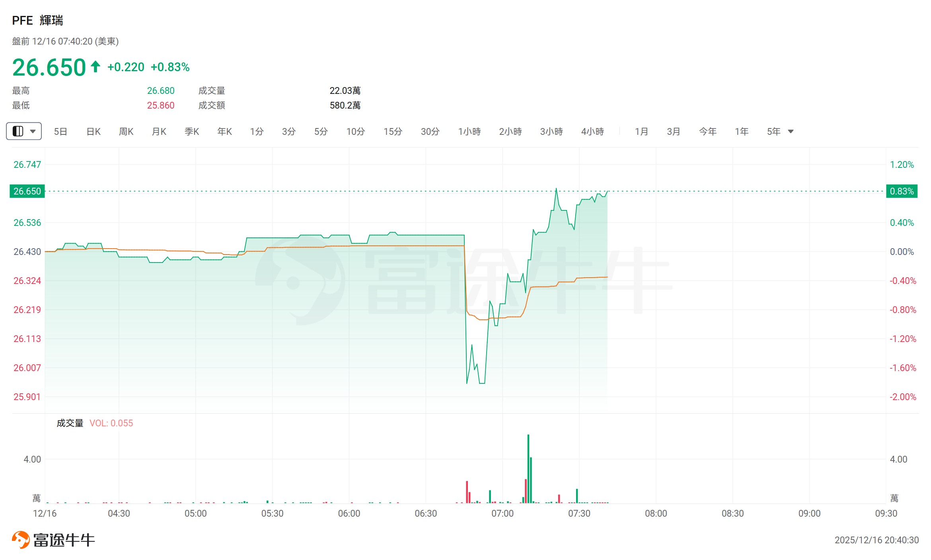Select the 日K timeframe tab

coord(93,132)
